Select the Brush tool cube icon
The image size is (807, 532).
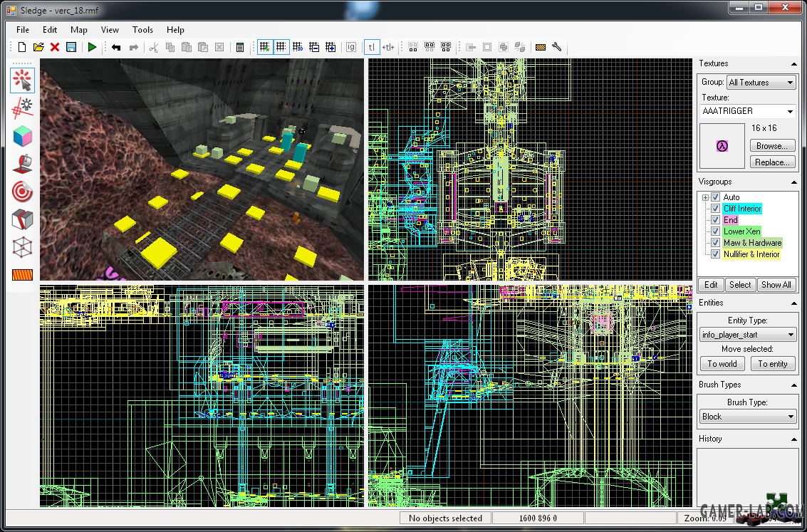22,136
